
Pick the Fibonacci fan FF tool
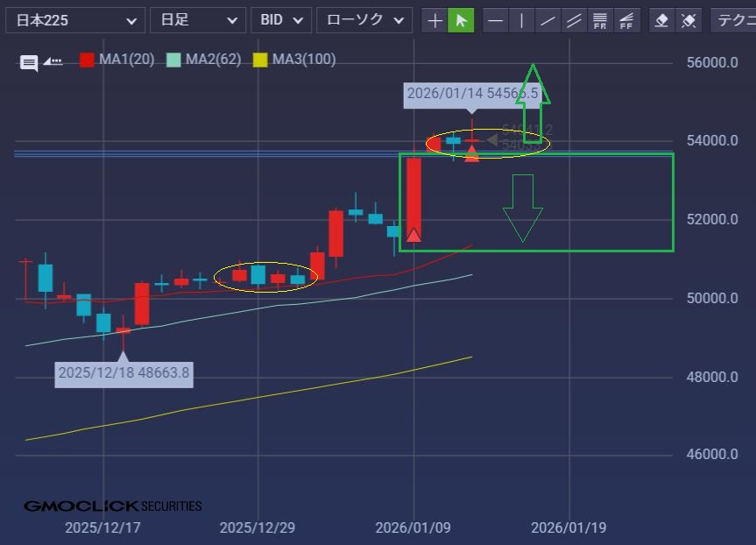626,20
